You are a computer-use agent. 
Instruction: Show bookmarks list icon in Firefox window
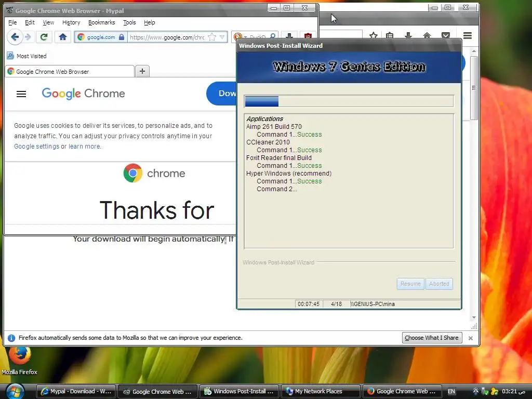[390, 36]
